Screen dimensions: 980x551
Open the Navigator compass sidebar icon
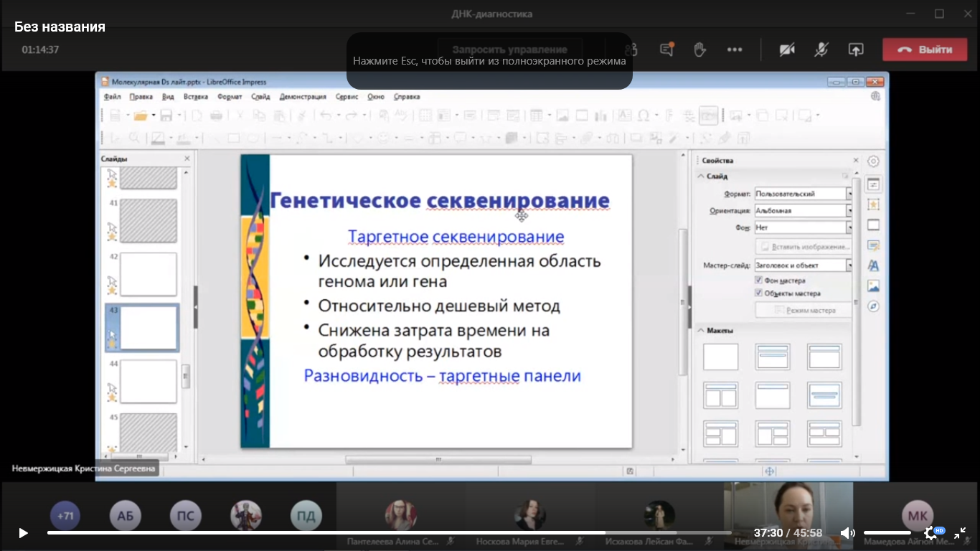click(x=873, y=306)
